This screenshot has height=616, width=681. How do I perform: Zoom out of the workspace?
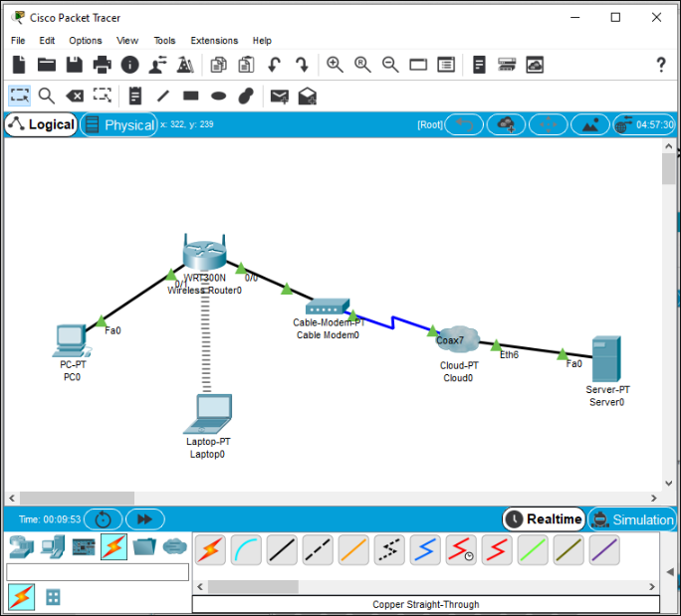pyautogui.click(x=390, y=65)
